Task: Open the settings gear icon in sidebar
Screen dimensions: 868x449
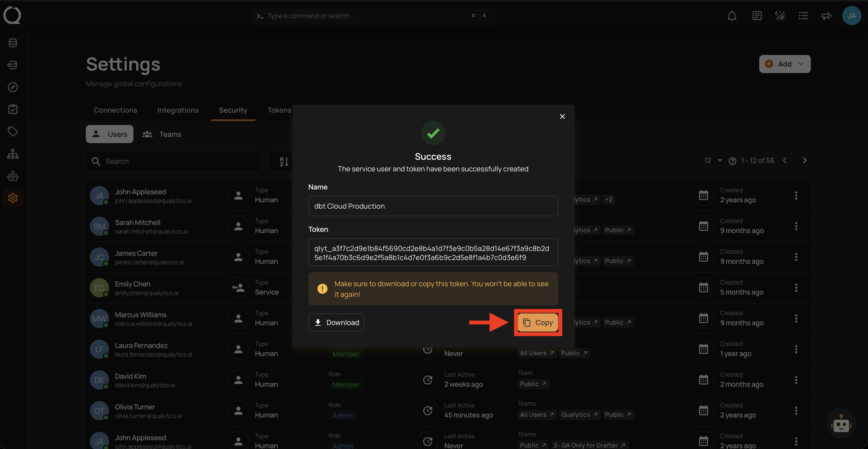Action: pyautogui.click(x=13, y=198)
